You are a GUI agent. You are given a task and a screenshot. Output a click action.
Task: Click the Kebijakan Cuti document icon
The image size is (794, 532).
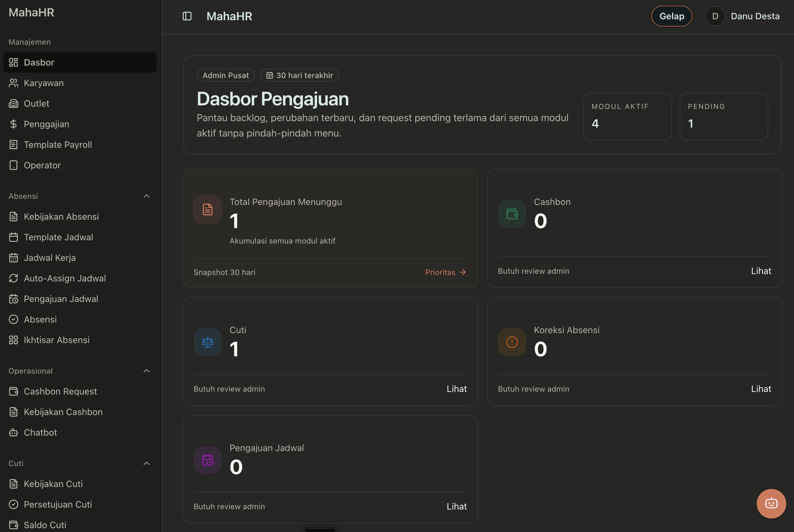[13, 484]
